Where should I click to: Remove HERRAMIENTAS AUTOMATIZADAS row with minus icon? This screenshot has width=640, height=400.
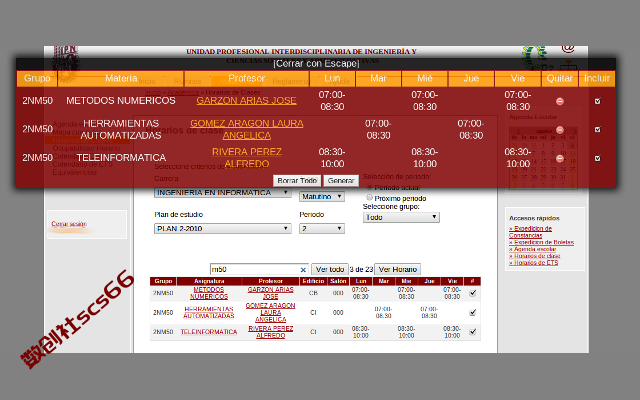560,130
